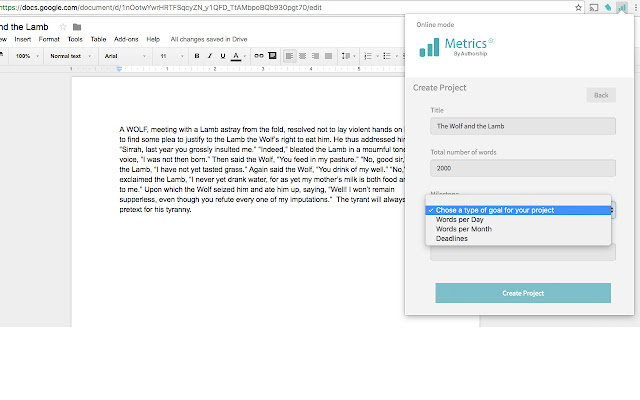The width and height of the screenshot is (640, 400).
Task: Toggle bold formatting in Docs toolbar
Action: coord(197,56)
